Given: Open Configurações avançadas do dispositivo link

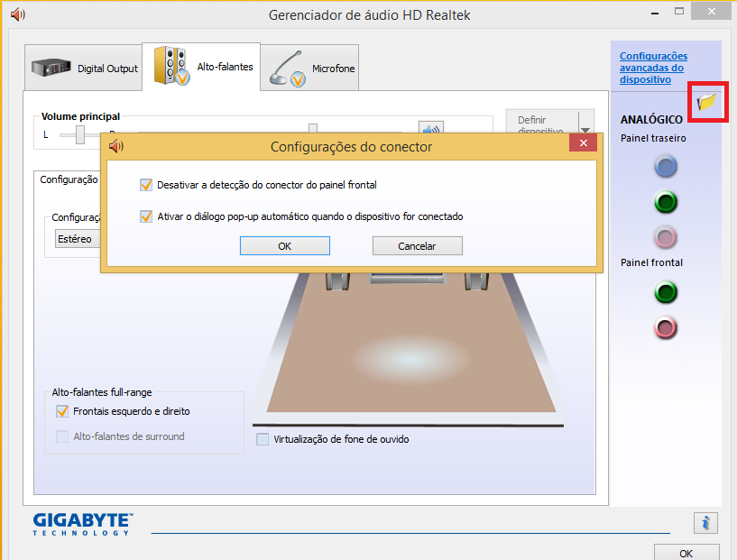Looking at the screenshot, I should point(653,68).
